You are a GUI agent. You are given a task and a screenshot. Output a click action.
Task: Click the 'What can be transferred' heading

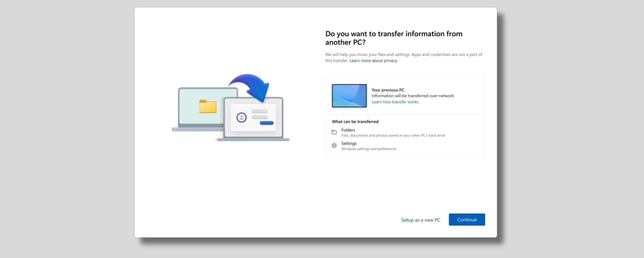click(355, 121)
